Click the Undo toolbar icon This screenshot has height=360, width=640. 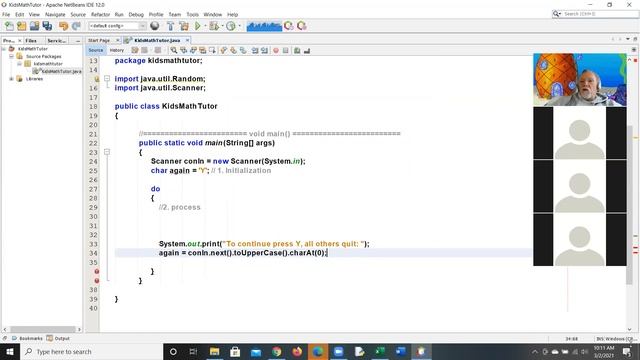point(63,26)
